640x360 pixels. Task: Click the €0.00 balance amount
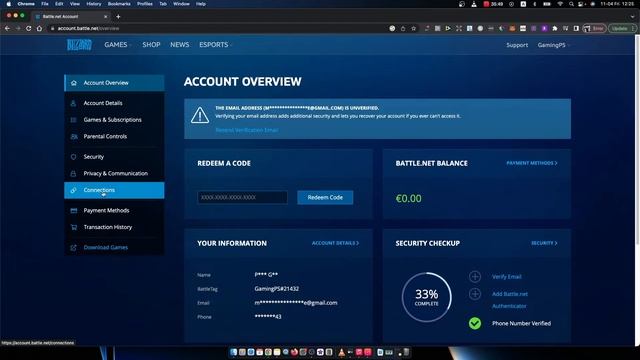(409, 199)
